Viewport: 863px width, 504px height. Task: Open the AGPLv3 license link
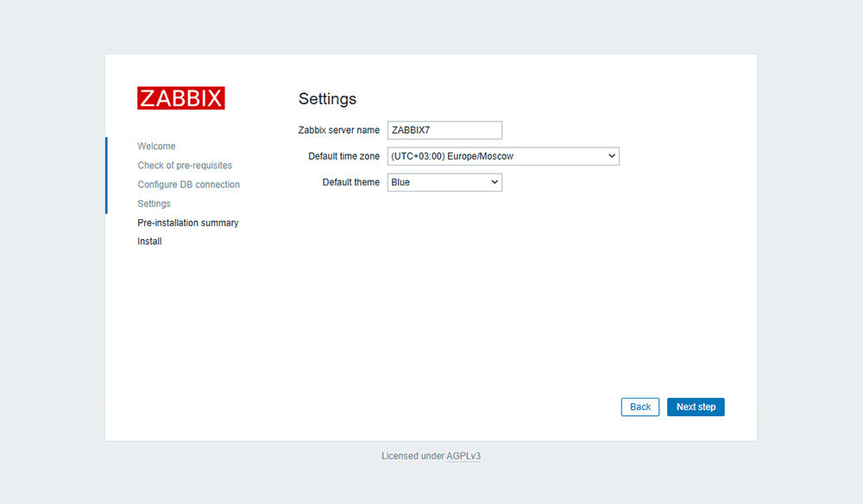coord(463,457)
